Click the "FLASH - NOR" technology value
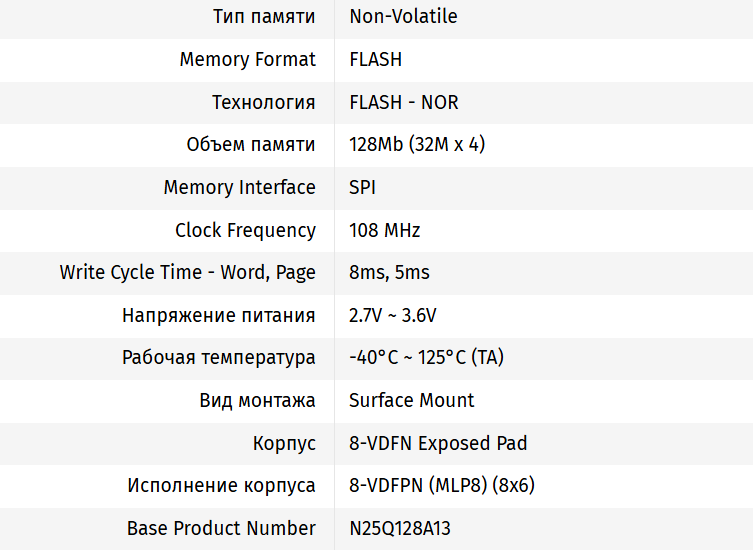Screen dimensions: 753x550 pos(403,102)
